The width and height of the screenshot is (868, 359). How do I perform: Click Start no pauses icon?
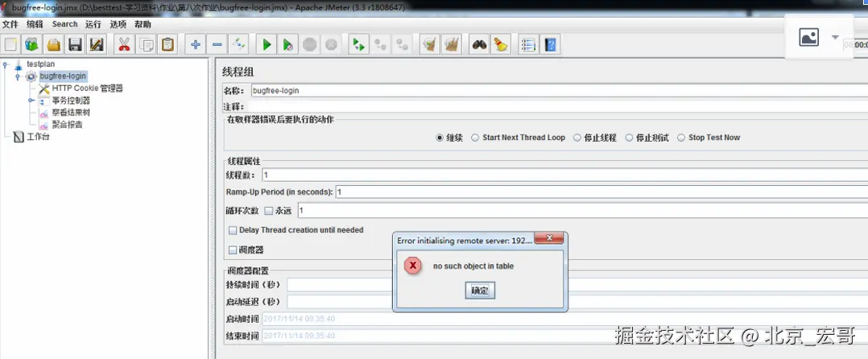pos(288,45)
